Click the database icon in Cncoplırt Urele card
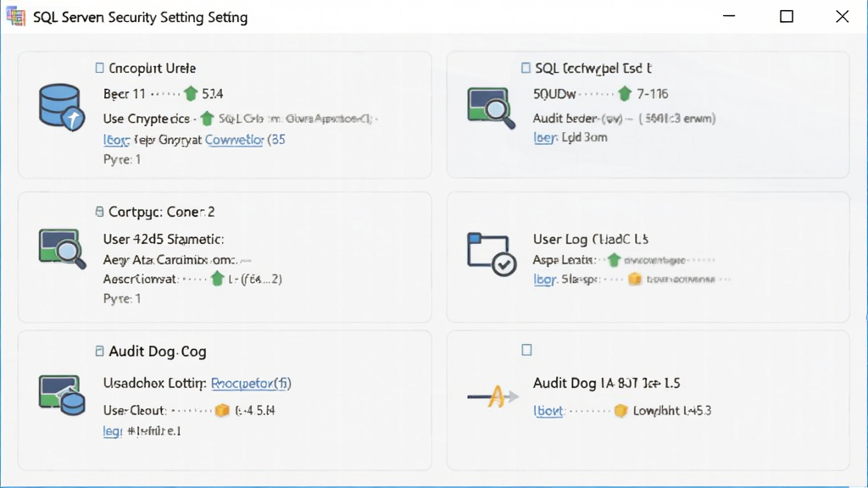This screenshot has width=868, height=488. [61, 108]
